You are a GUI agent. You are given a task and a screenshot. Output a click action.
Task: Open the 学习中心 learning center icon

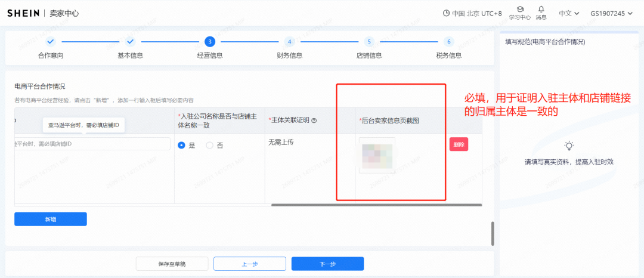[520, 10]
